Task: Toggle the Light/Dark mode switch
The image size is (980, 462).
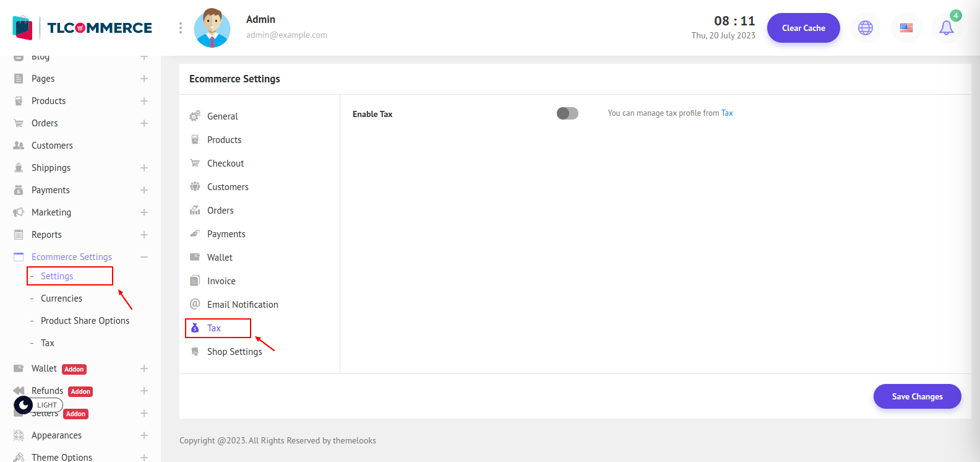Action: 24,405
